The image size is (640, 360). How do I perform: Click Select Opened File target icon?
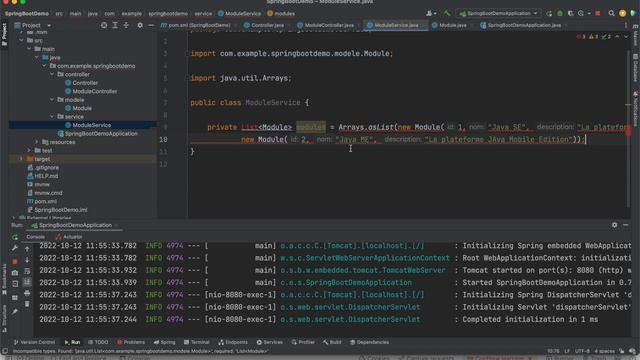(104, 25)
